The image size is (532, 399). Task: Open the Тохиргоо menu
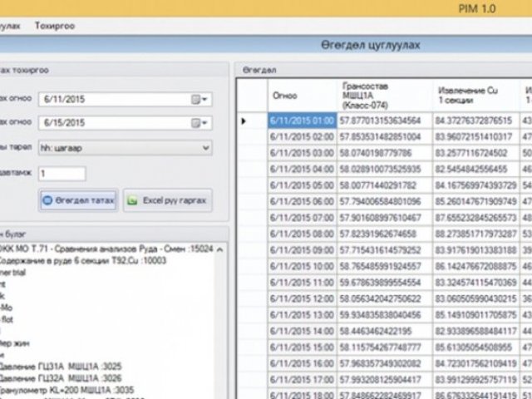[55, 26]
